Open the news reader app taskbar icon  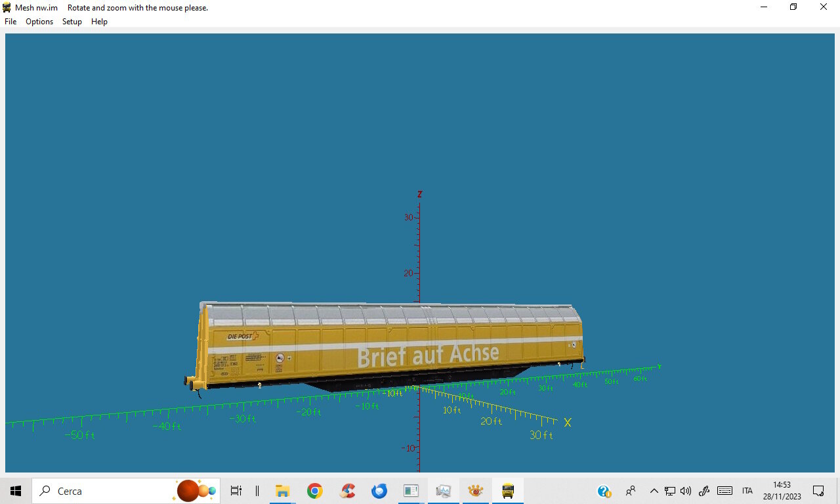tap(411, 491)
